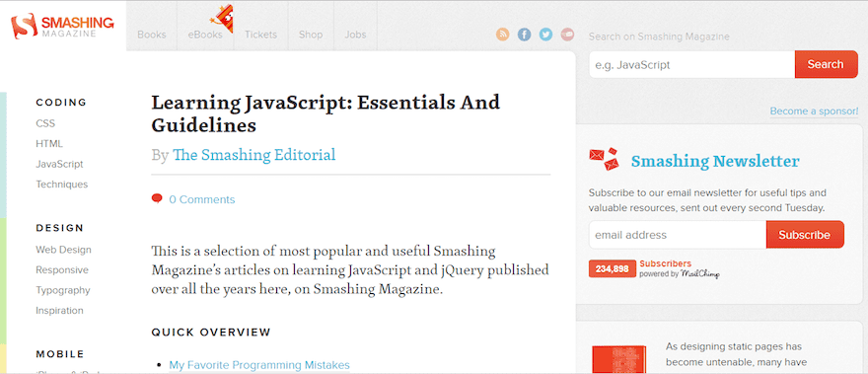Image resolution: width=868 pixels, height=374 pixels.
Task: Open the Techniques sidebar link
Action: click(62, 185)
